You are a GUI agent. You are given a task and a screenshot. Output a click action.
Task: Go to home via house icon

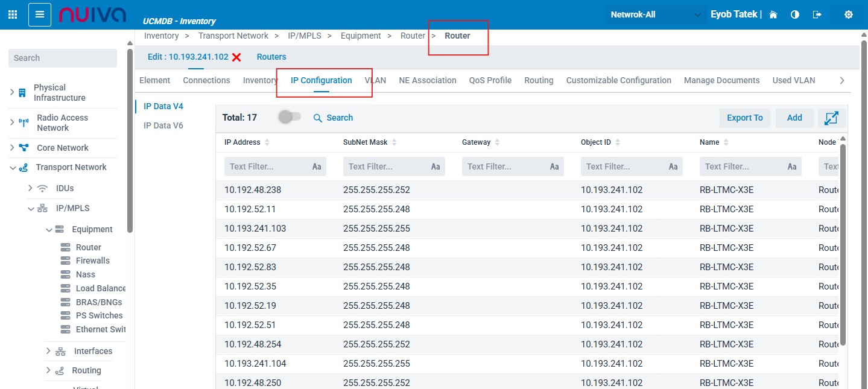[x=773, y=14]
